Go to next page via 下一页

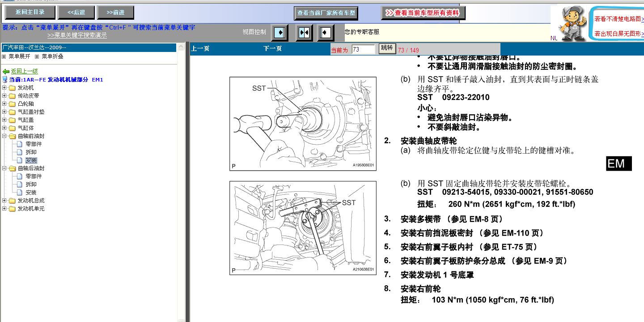coord(272,49)
